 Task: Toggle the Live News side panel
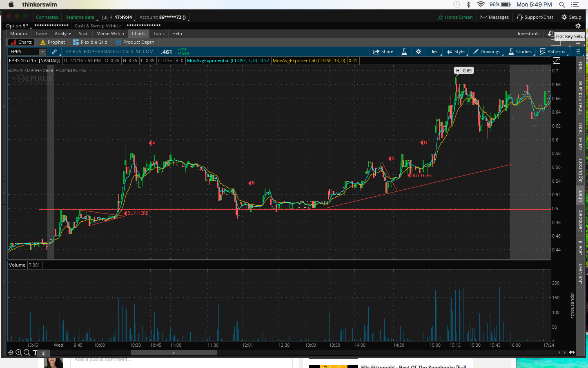click(x=580, y=274)
